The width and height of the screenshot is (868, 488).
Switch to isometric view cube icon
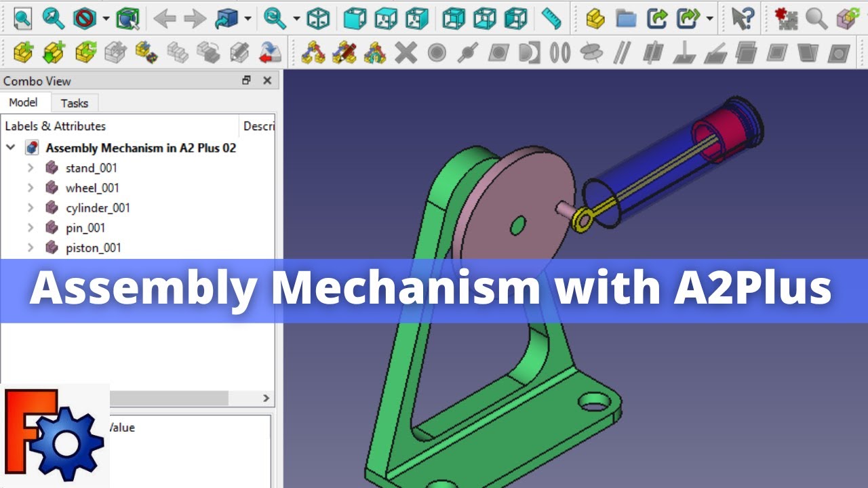[x=318, y=18]
